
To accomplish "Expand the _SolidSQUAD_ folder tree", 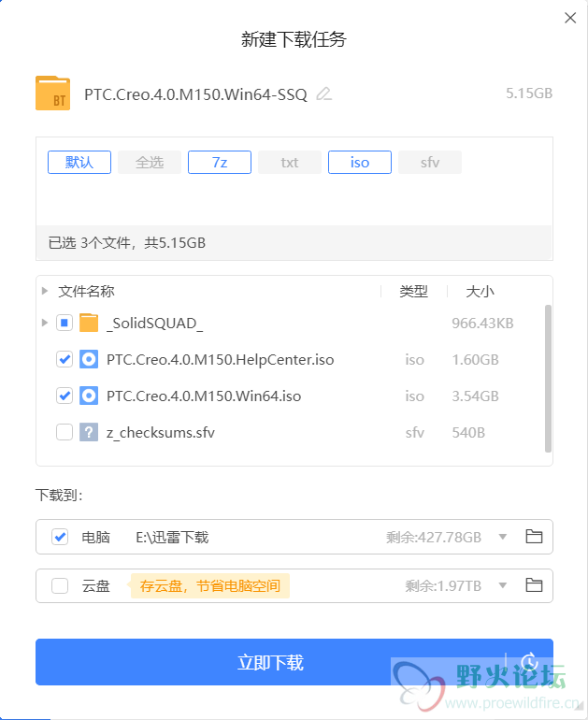I will pyautogui.click(x=45, y=323).
